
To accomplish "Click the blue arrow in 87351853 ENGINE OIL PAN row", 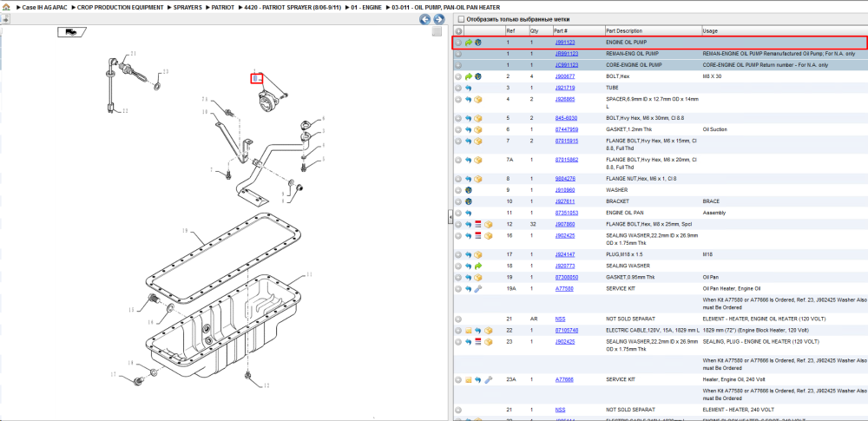I will (469, 213).
